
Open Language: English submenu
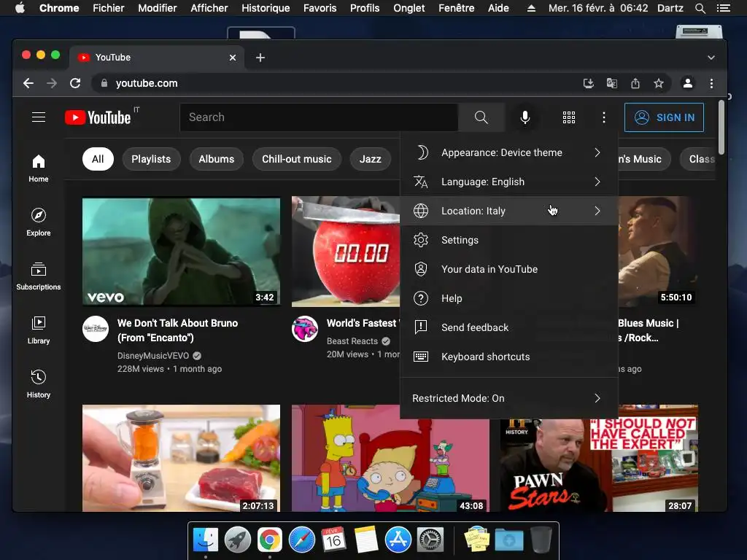(x=508, y=182)
